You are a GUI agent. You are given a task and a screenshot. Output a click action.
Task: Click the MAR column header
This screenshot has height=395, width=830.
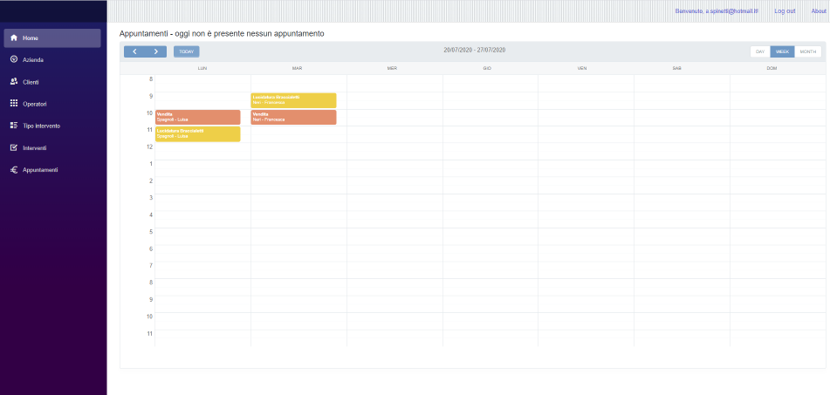point(297,68)
